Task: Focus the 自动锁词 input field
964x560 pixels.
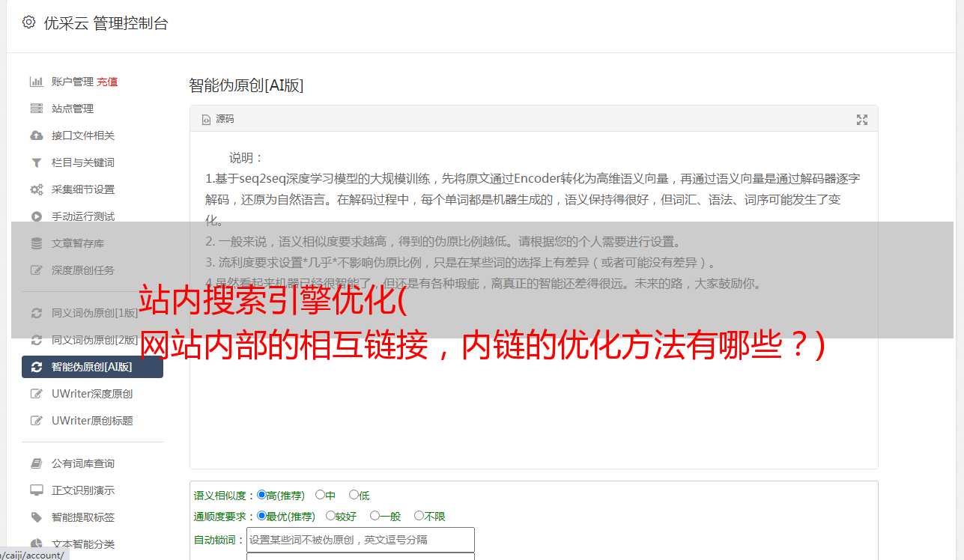Action: click(360, 540)
